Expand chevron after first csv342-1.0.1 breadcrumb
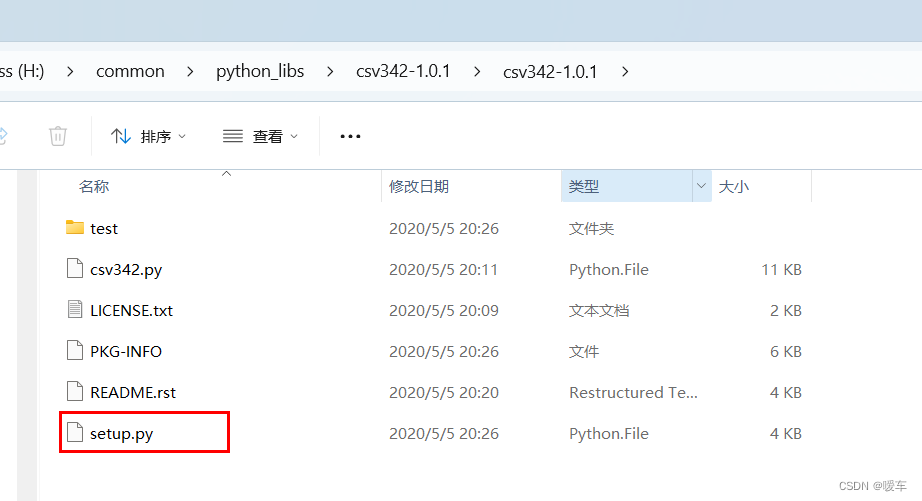 pos(477,72)
